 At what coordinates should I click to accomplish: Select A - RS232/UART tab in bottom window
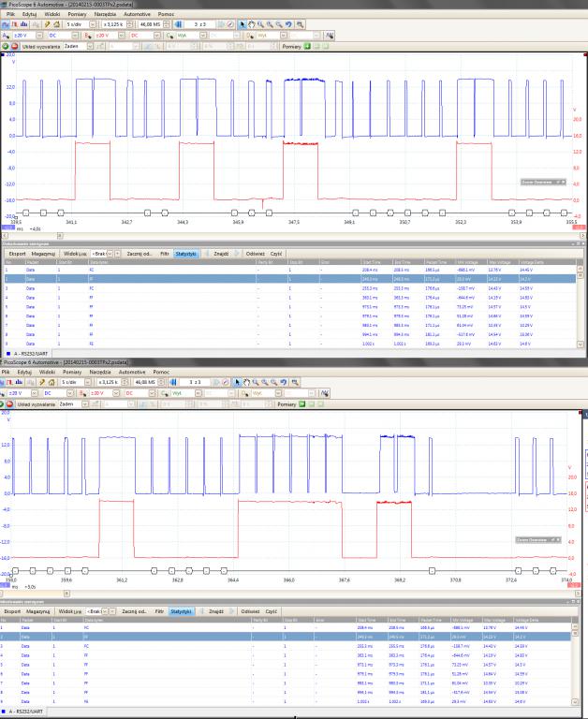click(22, 712)
